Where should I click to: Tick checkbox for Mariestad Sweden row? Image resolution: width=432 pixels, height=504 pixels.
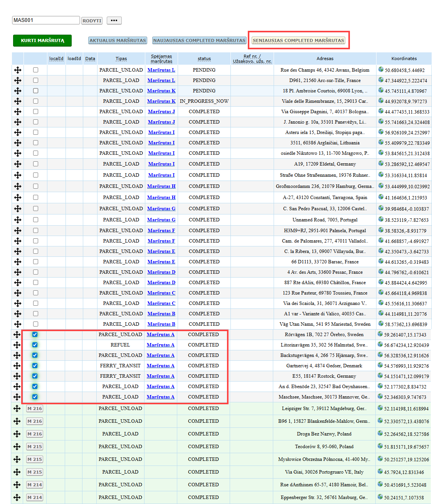tap(35, 324)
